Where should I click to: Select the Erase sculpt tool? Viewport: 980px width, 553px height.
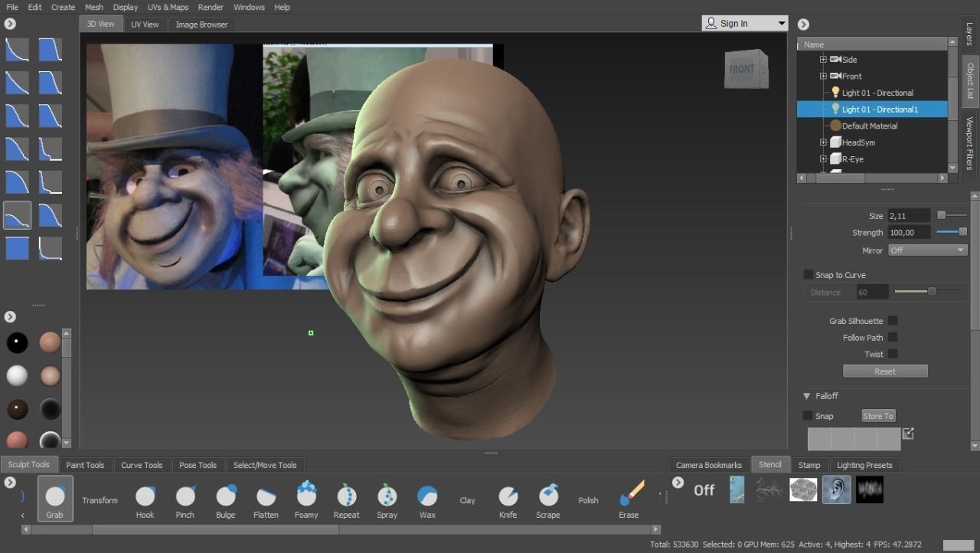click(629, 500)
